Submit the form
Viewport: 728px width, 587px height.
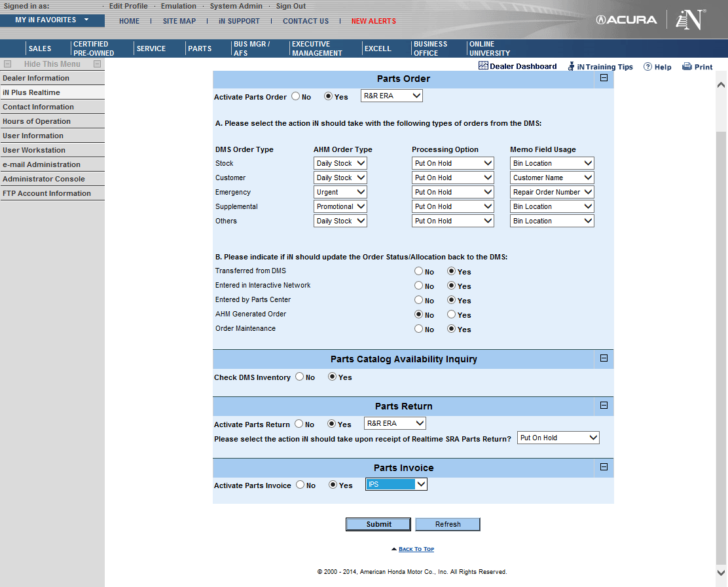378,524
